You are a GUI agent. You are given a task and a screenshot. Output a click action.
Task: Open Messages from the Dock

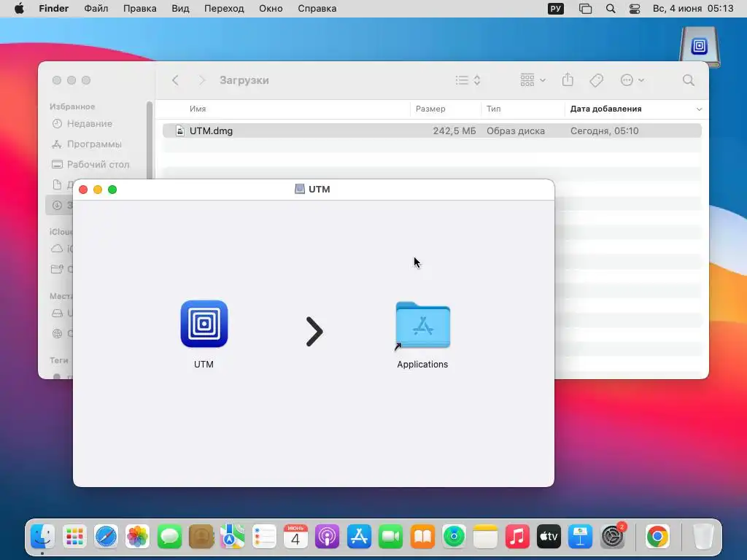(x=169, y=537)
